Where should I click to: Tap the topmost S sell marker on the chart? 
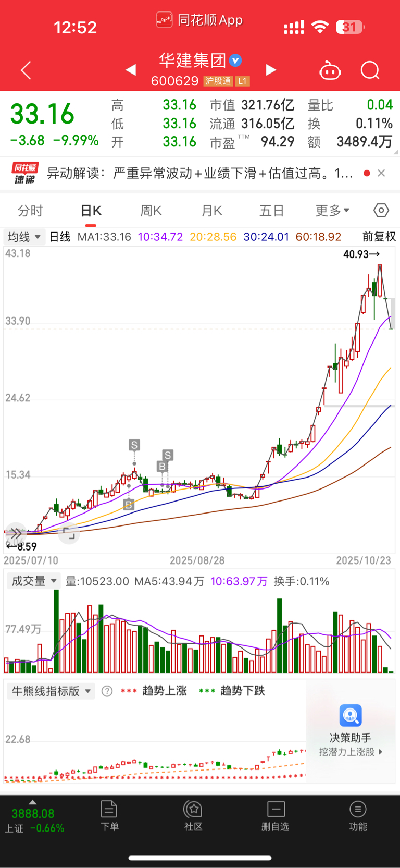(x=134, y=445)
